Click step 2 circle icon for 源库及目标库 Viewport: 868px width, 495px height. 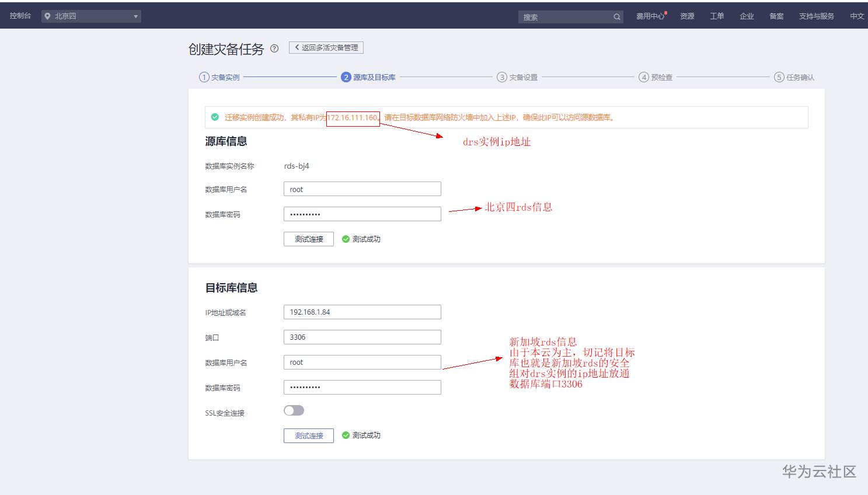(346, 77)
